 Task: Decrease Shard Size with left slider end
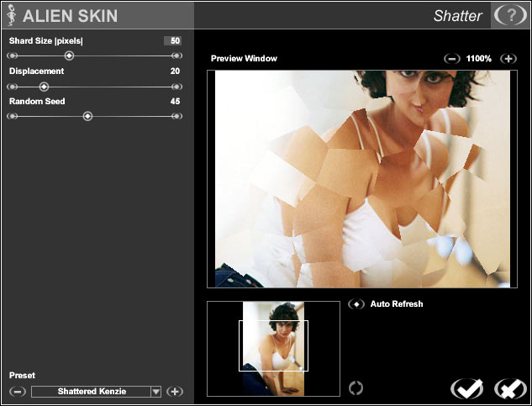(x=13, y=55)
